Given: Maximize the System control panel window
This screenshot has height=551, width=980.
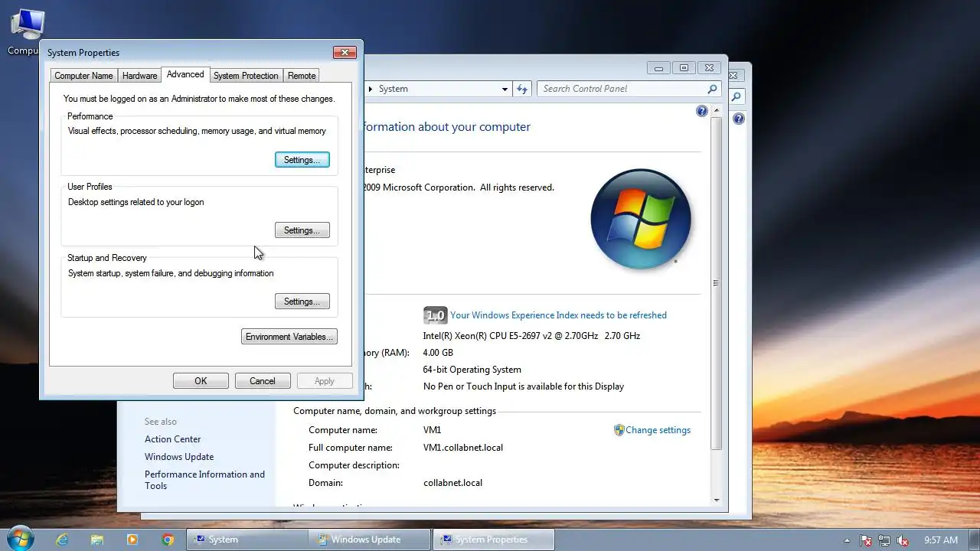Looking at the screenshot, I should [x=684, y=68].
